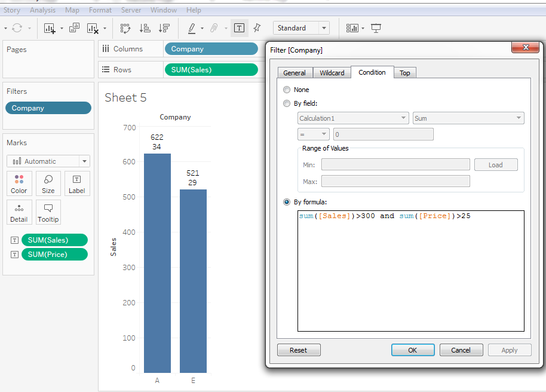
Task: Expand the Clear sheet dropdown arrow
Action: pos(105,28)
